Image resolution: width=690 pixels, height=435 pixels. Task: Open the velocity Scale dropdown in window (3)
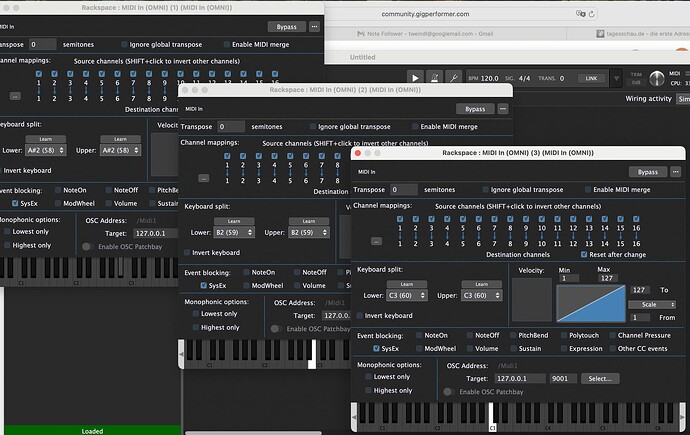(652, 304)
